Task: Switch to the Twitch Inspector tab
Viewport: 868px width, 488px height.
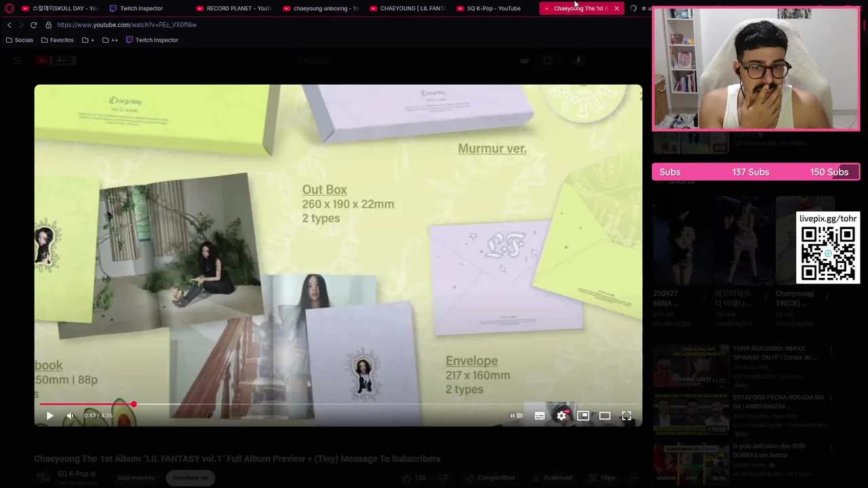Action: (141, 8)
